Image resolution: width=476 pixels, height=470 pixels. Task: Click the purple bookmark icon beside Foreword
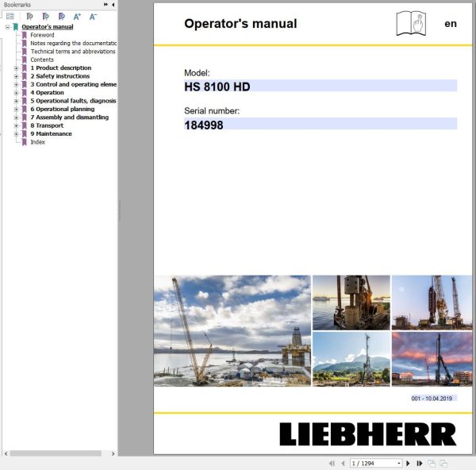pos(25,35)
